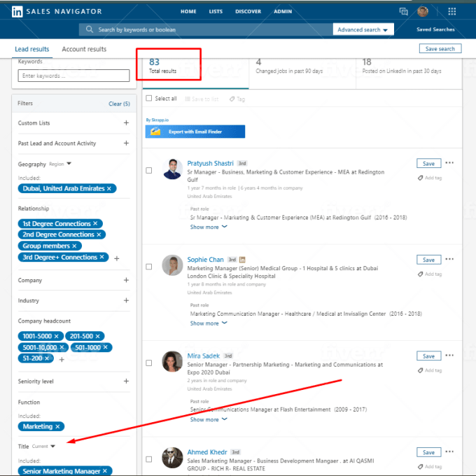476x476 pixels.
Task: Open more options for Pratyush Shastri
Action: click(x=449, y=162)
